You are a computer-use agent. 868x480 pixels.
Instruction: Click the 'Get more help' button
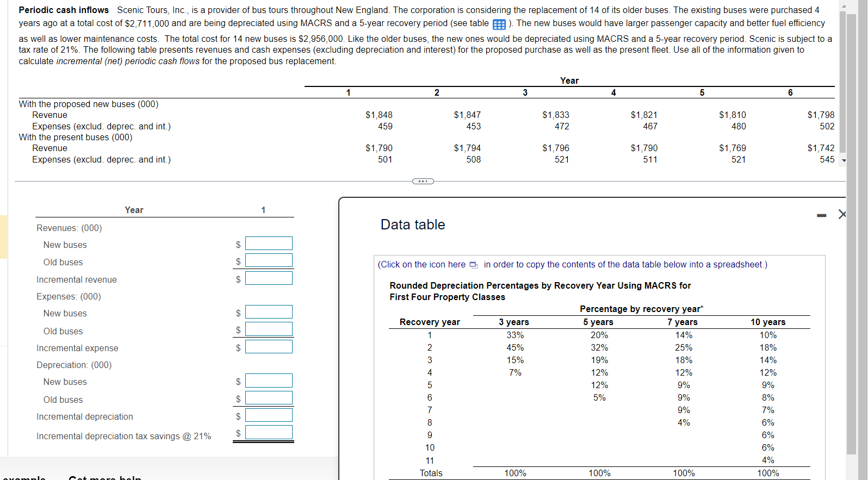coord(105,477)
